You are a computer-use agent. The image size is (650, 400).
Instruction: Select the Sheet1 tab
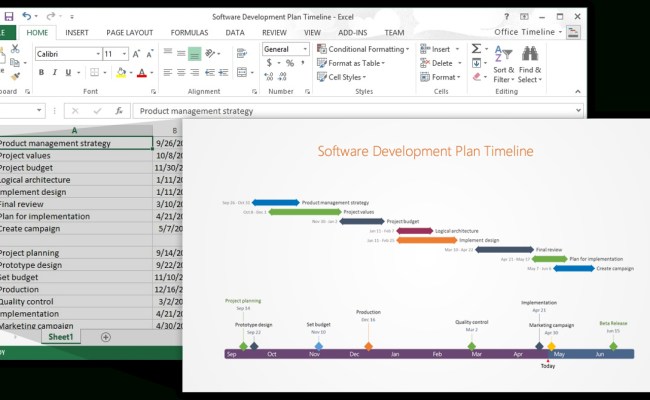[61, 337]
